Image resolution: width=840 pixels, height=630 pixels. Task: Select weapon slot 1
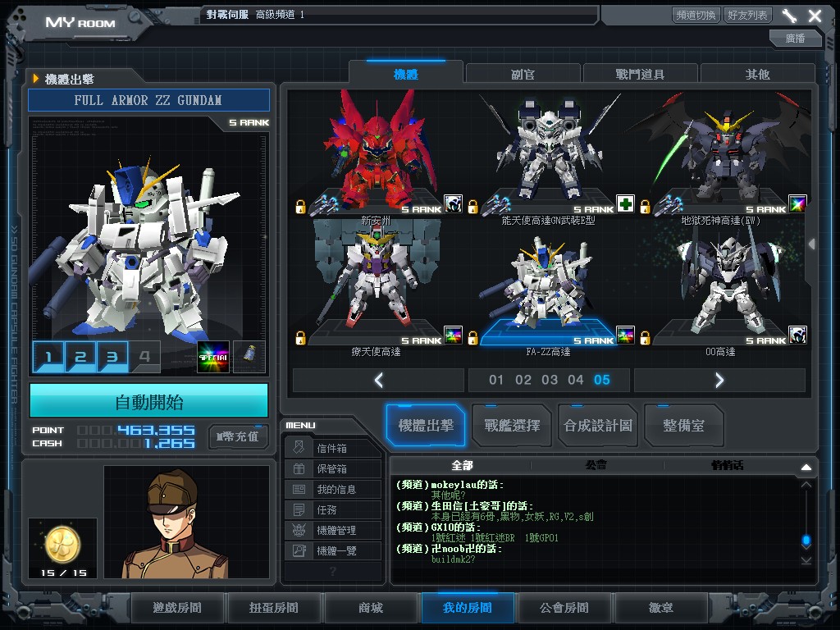tap(48, 357)
